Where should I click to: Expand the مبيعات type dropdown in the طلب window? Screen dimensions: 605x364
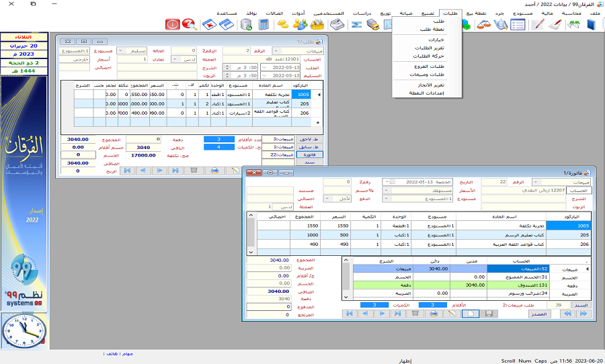click(276, 51)
